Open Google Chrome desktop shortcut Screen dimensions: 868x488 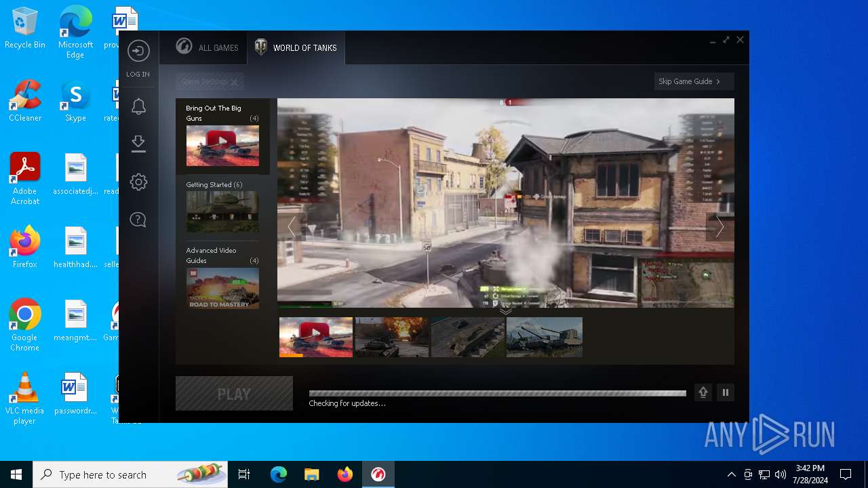coord(25,325)
